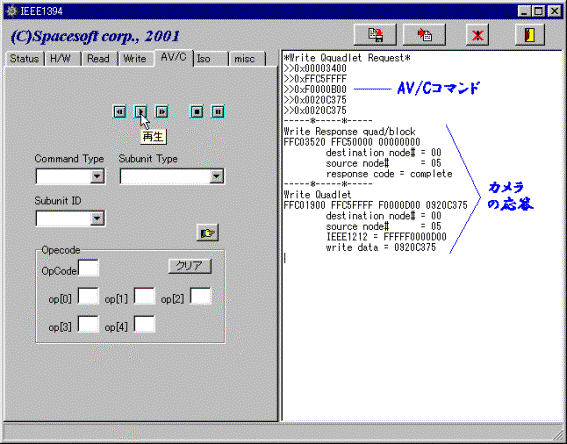
Task: Click the fast-forward playback button
Action: pos(162,112)
